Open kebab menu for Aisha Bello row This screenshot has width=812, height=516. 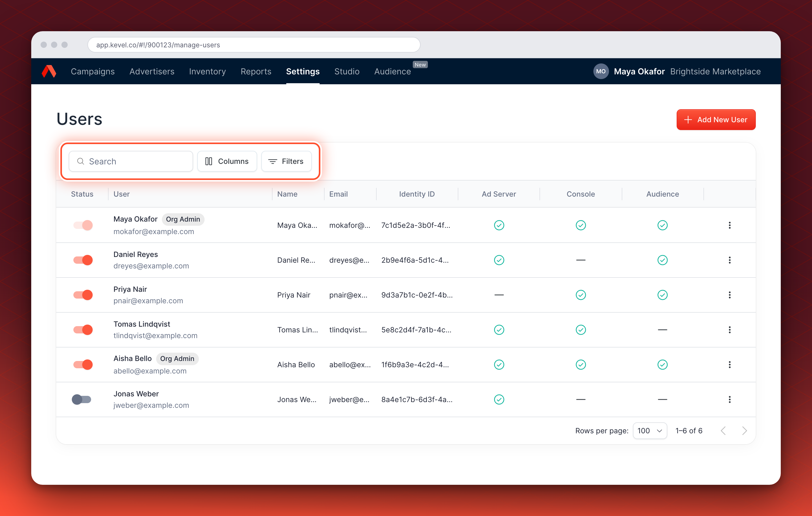tap(729, 365)
